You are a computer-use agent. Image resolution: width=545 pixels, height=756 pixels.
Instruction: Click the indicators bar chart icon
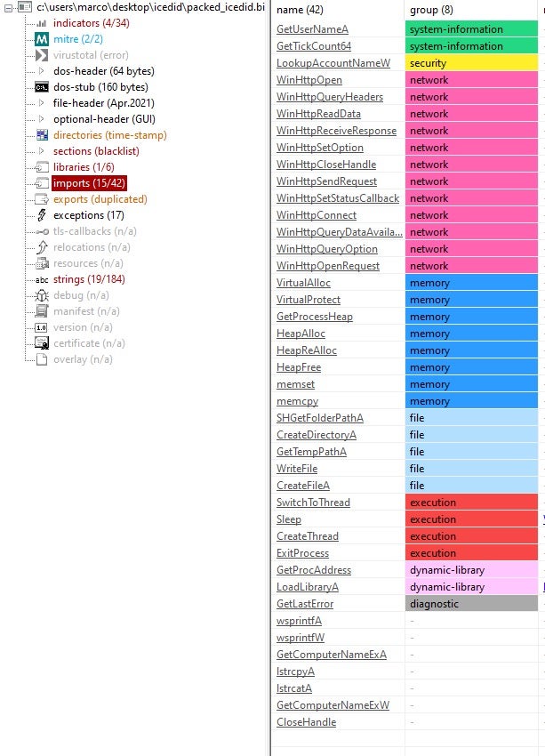pos(41,23)
